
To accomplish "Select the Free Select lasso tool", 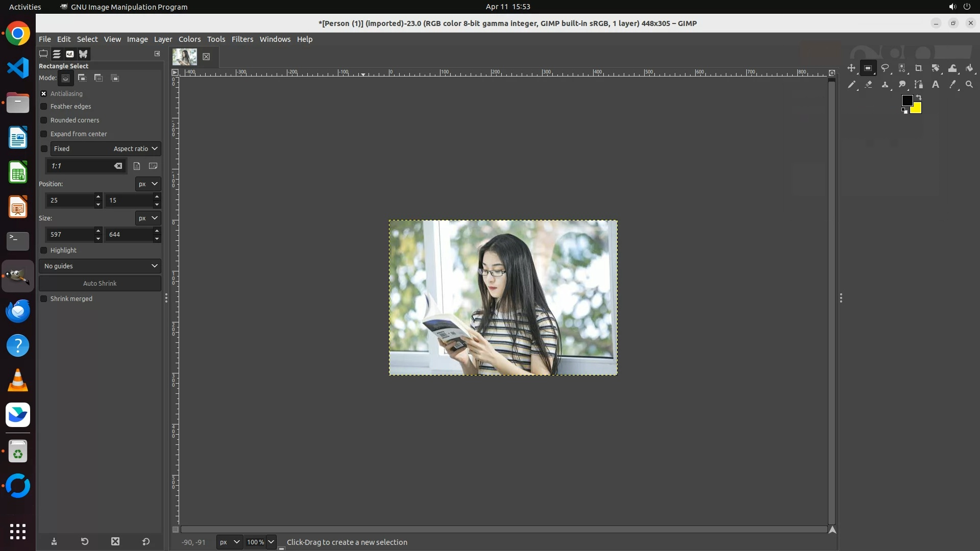I will coord(885,68).
